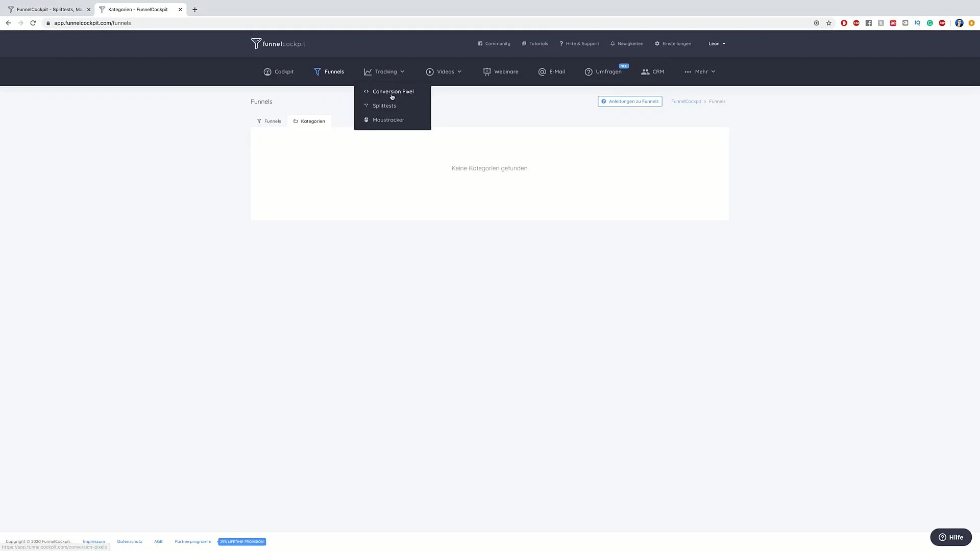Screen dimensions: 980x551
Task: Click the Splittests scissors icon
Action: coord(366,106)
